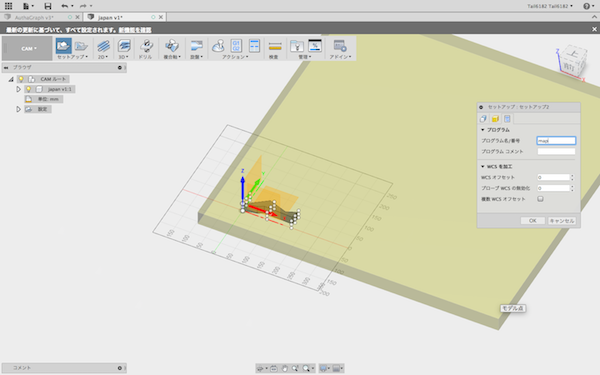Open the multi-axis (複合軸) tool icon
Screen dimensions: 600x375
coord(172,46)
